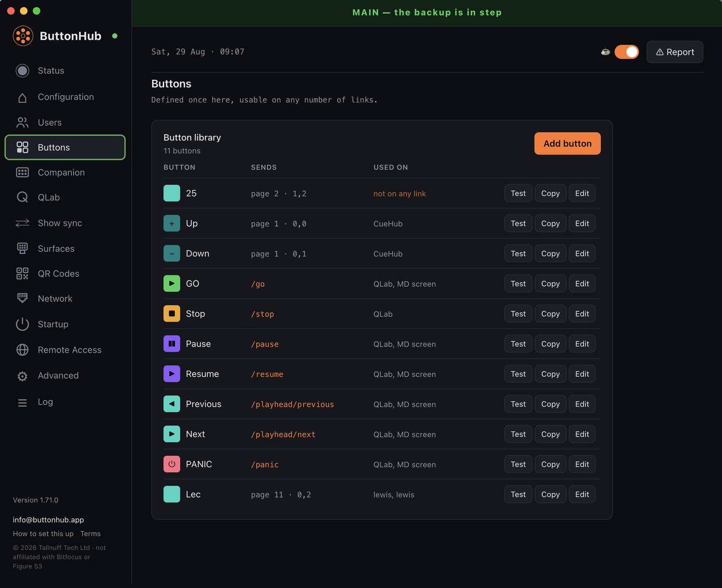Click the Previous left-arrow icon
This screenshot has width=722, height=588.
[x=172, y=404]
